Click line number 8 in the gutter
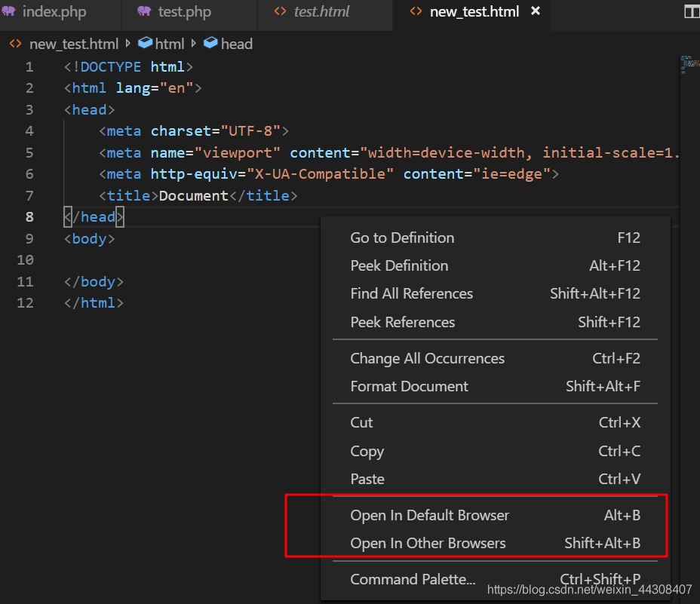The image size is (700, 604). [x=29, y=217]
